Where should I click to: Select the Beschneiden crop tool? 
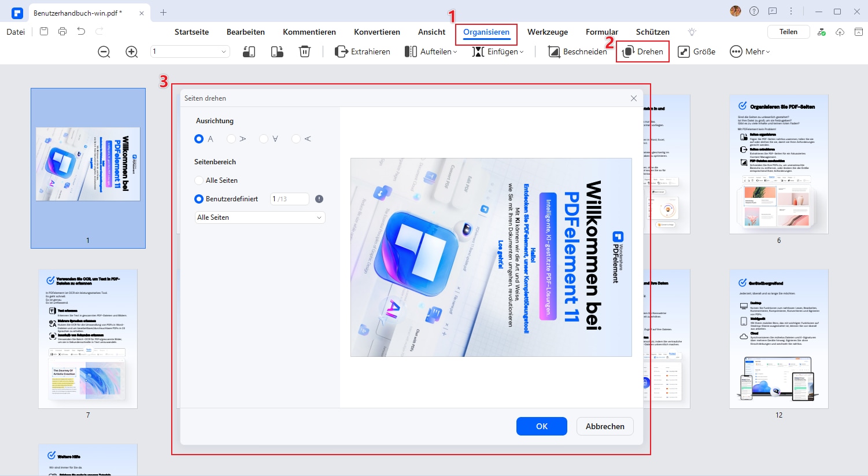pyautogui.click(x=577, y=52)
